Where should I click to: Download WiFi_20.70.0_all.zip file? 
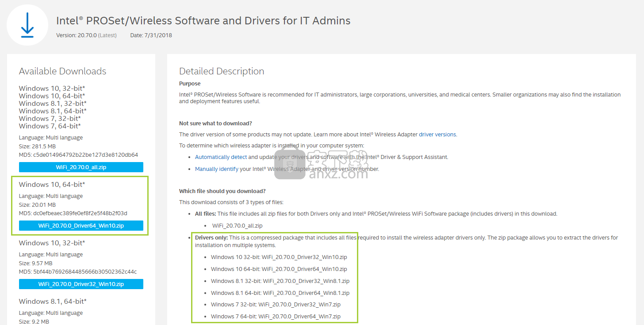click(x=81, y=167)
